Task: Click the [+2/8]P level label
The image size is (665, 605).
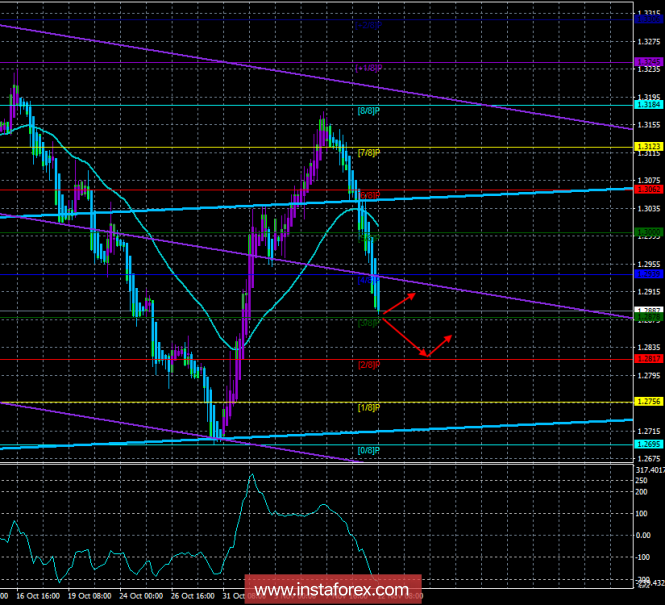Action: [369, 25]
